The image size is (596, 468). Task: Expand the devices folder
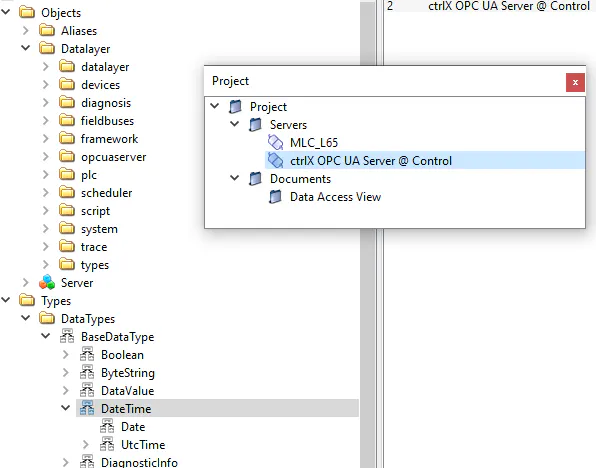[46, 84]
